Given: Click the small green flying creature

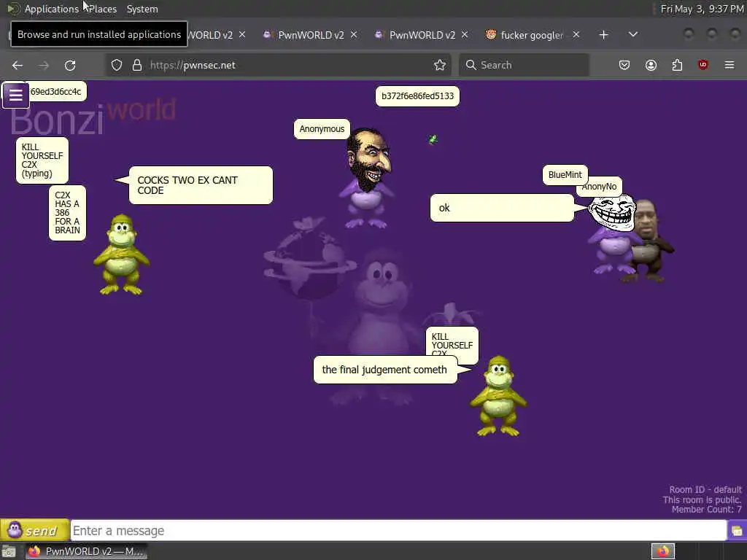Looking at the screenshot, I should click(433, 139).
